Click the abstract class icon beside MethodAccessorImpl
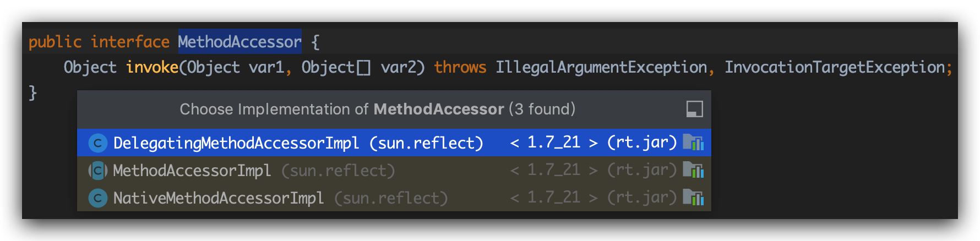Viewport: 980px width, 241px height. click(97, 171)
